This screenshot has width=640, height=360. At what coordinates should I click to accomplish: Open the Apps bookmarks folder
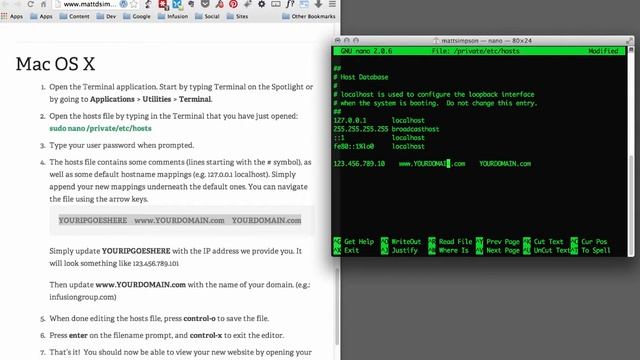point(41,16)
